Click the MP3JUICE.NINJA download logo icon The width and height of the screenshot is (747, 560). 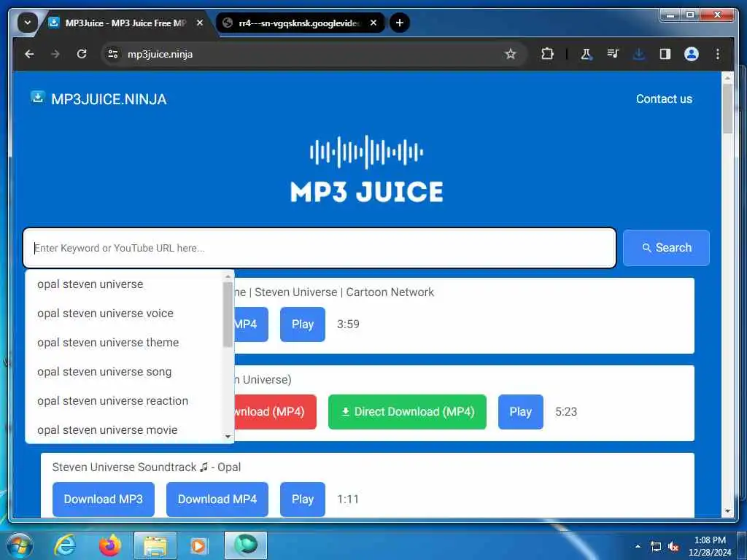tap(38, 97)
